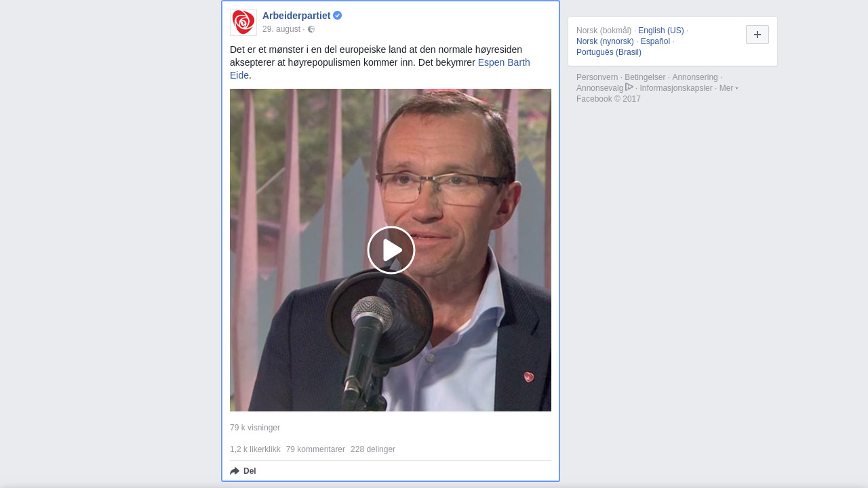868x488 pixels.
Task: Switch language to English (US)
Action: (661, 30)
